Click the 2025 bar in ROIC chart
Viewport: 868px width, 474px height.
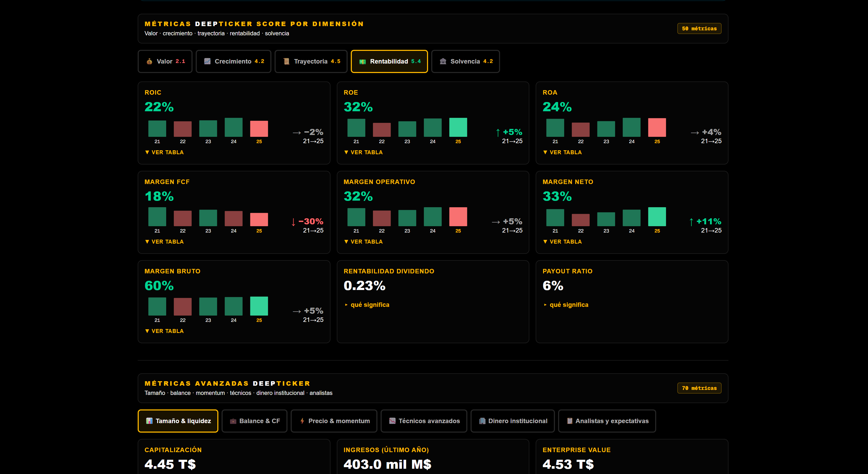[x=259, y=129]
